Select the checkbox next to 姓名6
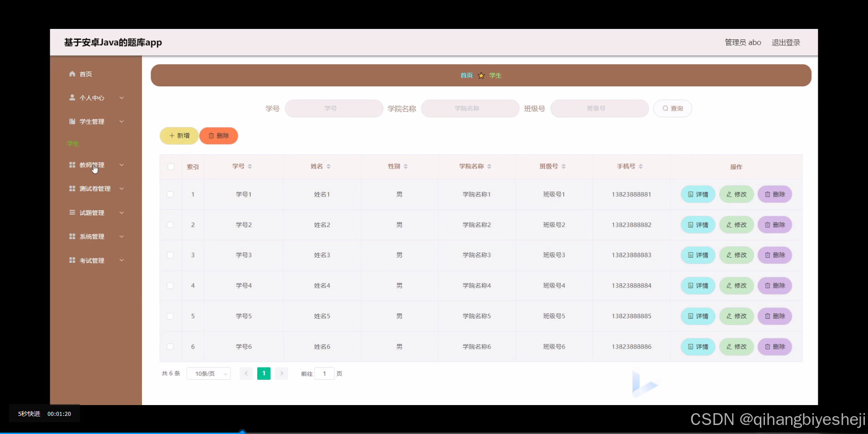The image size is (868, 434). (170, 347)
